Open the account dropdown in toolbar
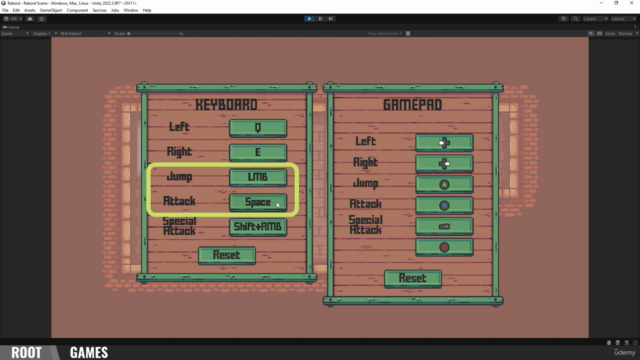This screenshot has width=640, height=360. pyautogui.click(x=13, y=19)
